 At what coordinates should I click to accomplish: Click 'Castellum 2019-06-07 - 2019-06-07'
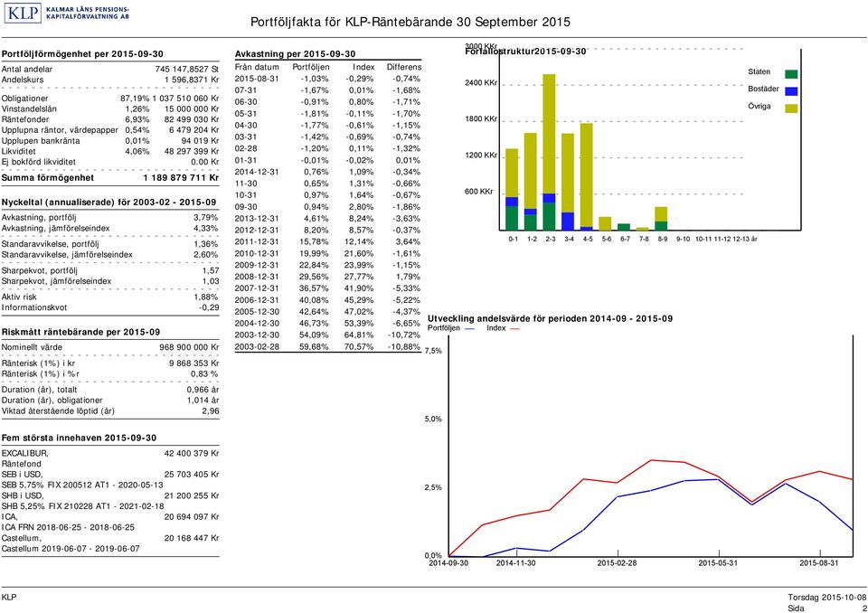tap(71, 549)
